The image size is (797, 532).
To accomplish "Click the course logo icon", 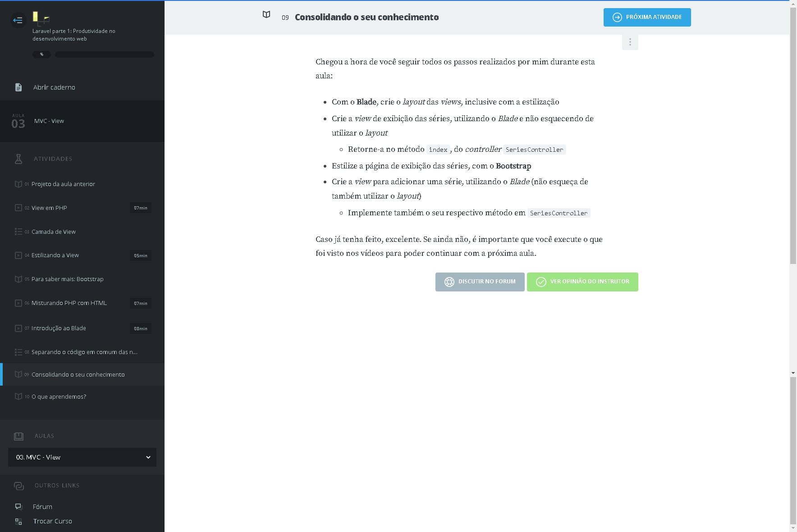I will coord(41,18).
